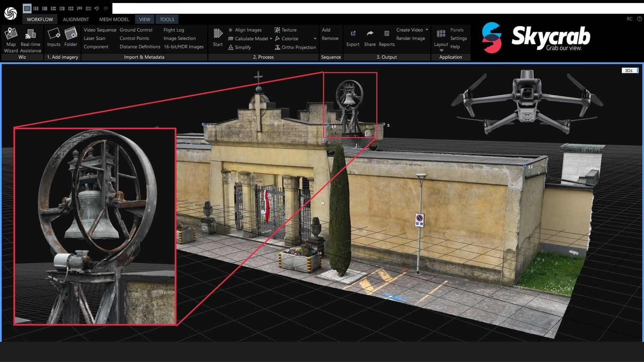This screenshot has height=362, width=644.
Task: Add a new Sequence entry
Action: [327, 30]
